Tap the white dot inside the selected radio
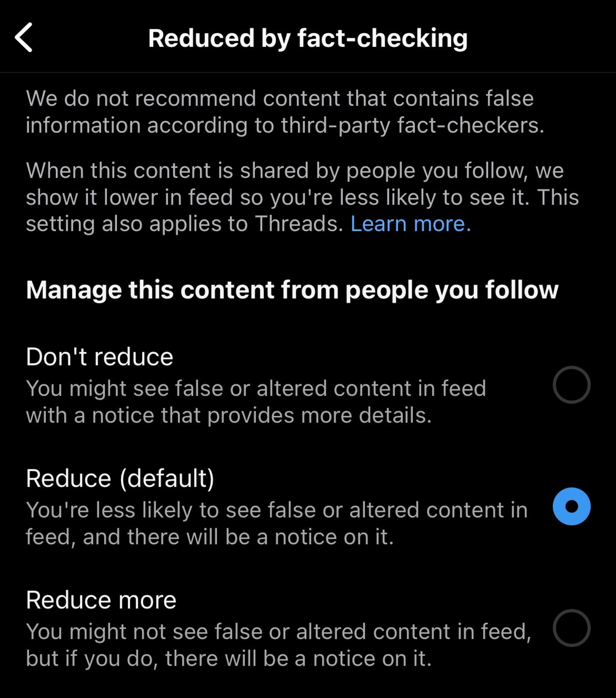Image resolution: width=616 pixels, height=698 pixels. pos(571,506)
